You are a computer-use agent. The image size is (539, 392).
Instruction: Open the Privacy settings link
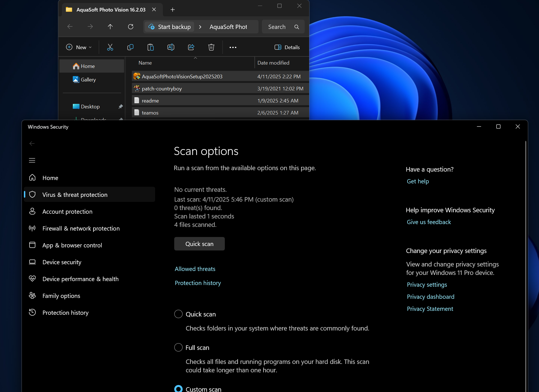point(427,284)
